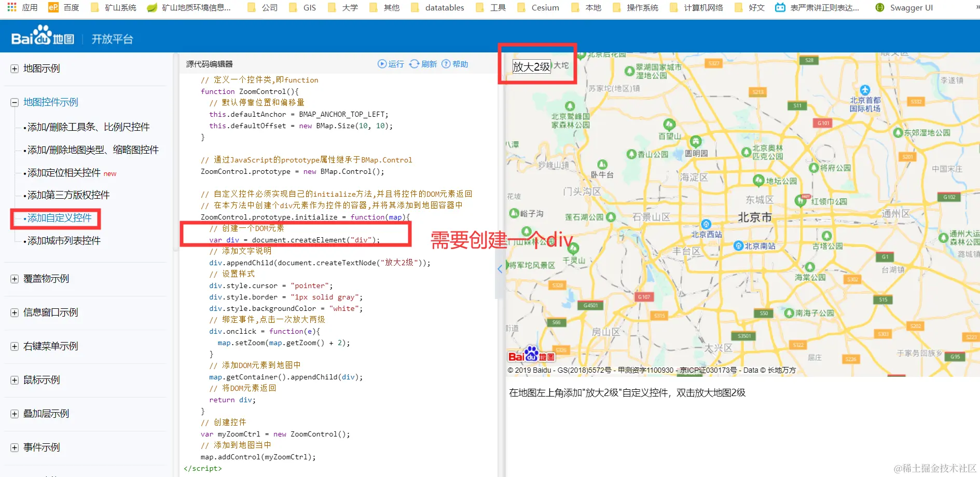Open Help via the 帮助 question mark icon

click(447, 63)
